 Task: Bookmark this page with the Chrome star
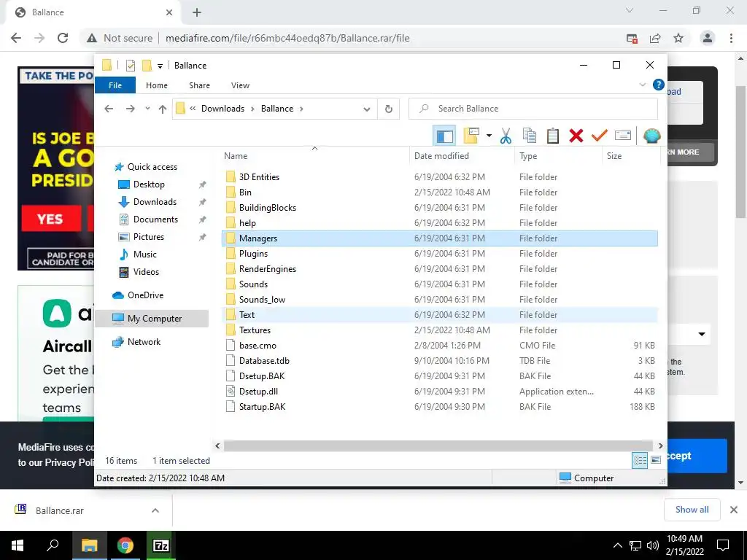(x=678, y=38)
